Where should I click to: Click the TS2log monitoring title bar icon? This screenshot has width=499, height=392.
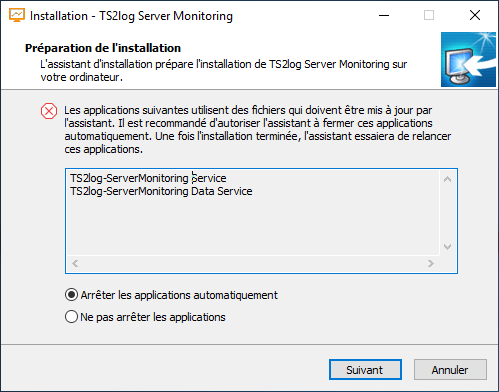coord(17,15)
